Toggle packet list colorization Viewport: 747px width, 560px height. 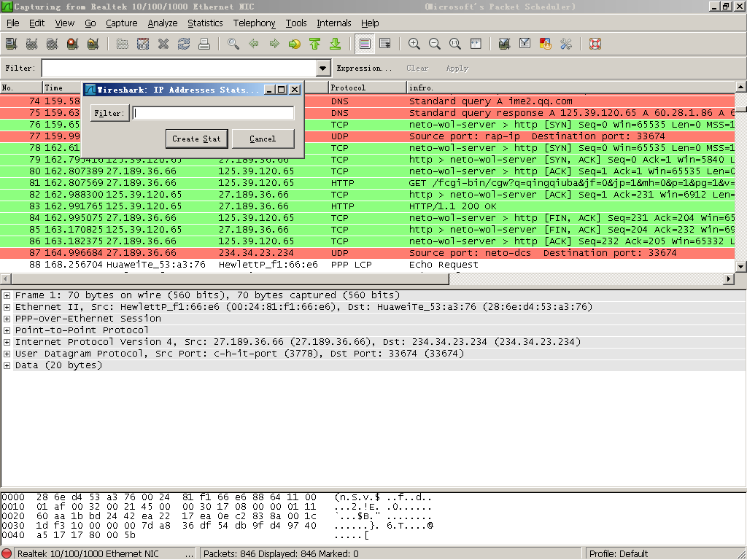365,44
